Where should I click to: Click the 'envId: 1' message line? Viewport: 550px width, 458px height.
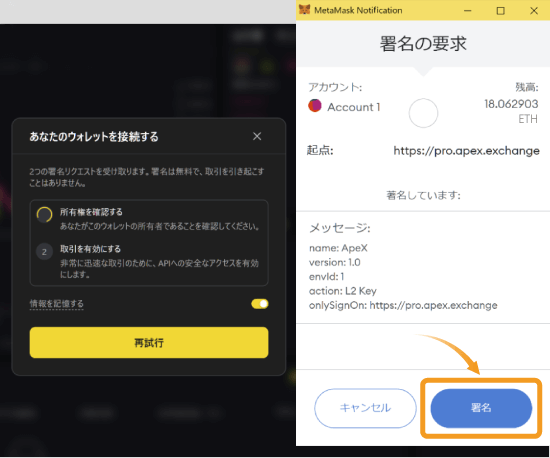327,277
